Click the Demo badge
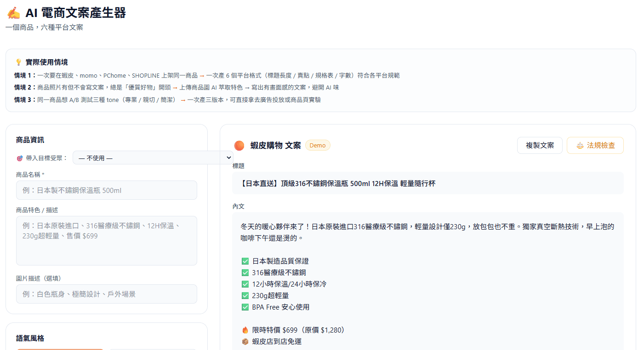 [318, 146]
